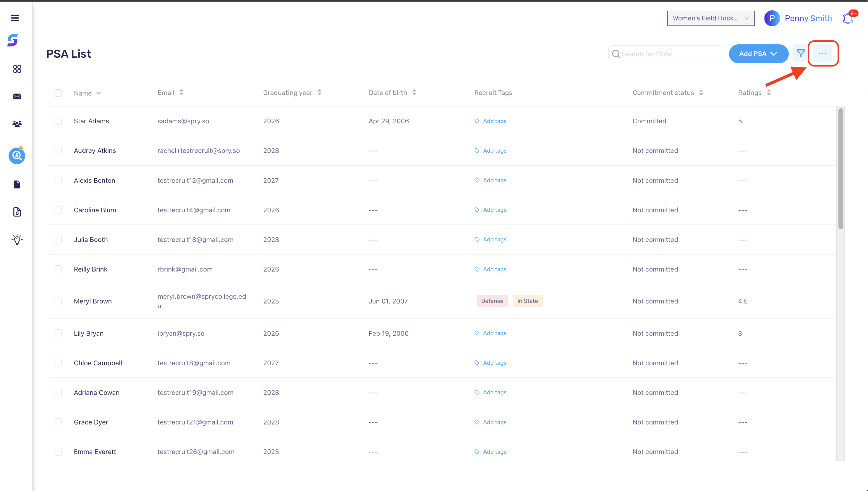Viewport: 868px width, 491px height.
Task: Sort by Commitment status column arrows
Action: (x=701, y=92)
